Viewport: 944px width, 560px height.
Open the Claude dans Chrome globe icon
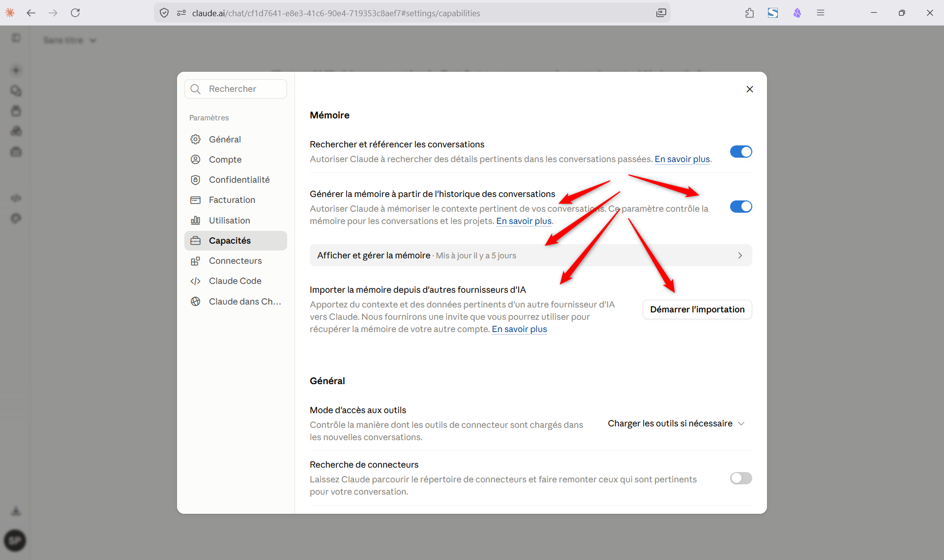pyautogui.click(x=195, y=301)
